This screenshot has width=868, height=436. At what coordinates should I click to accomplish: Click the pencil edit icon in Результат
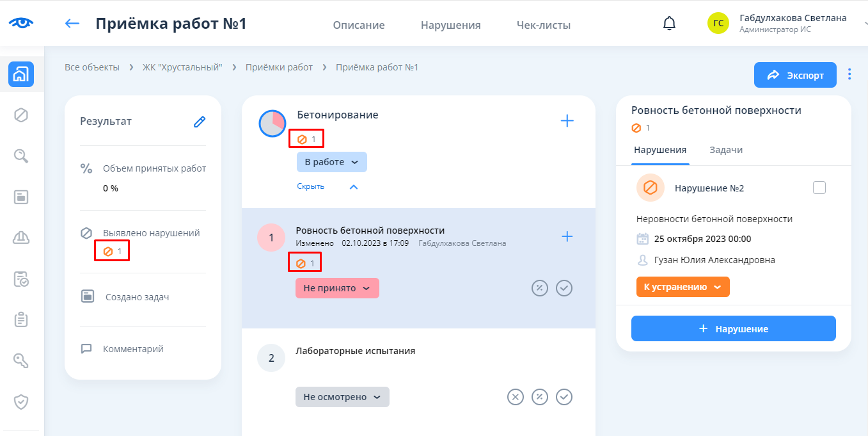(200, 122)
